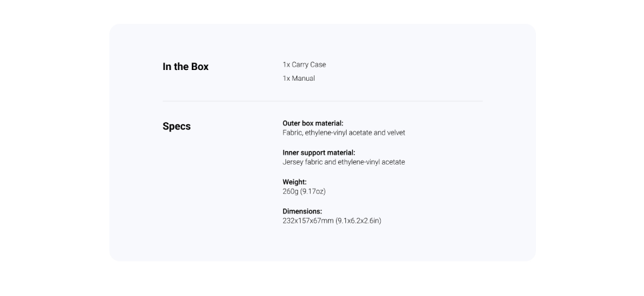Click the "232x157x67mm (9.1x6.2x2.6in)" value
Screen dimensions: 644x296
pos(332,221)
